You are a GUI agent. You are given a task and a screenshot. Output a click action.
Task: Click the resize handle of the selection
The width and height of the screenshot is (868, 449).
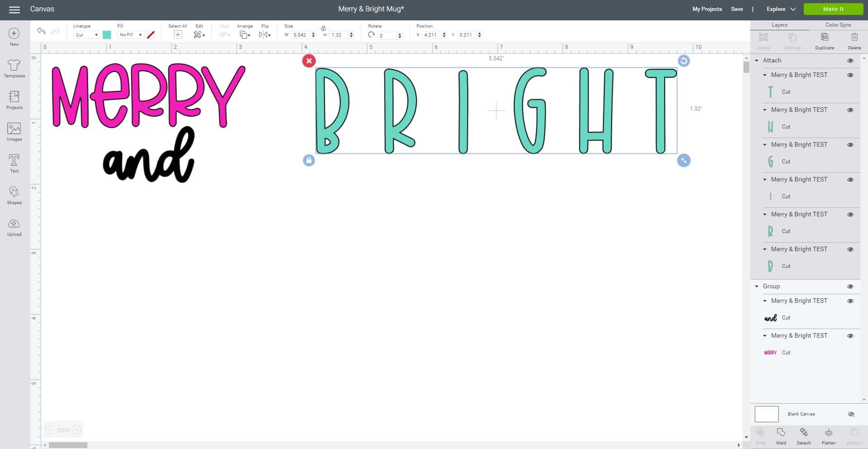[x=684, y=160]
